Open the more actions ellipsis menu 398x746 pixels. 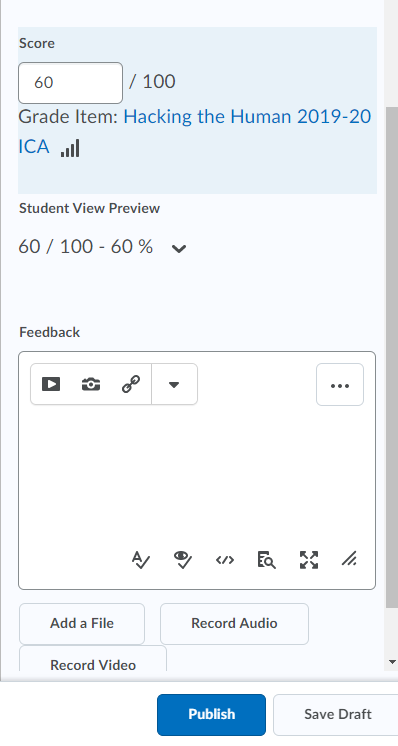(x=340, y=385)
